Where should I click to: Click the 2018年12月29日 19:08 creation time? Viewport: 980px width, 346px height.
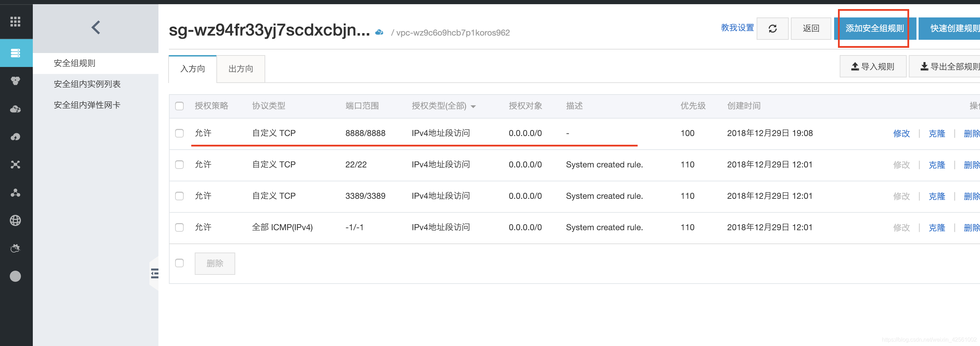[x=770, y=133]
